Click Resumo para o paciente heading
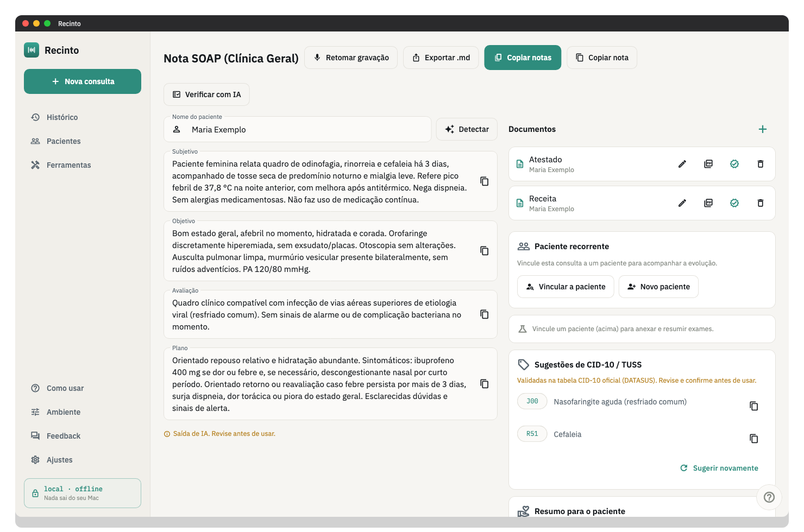 (580, 511)
